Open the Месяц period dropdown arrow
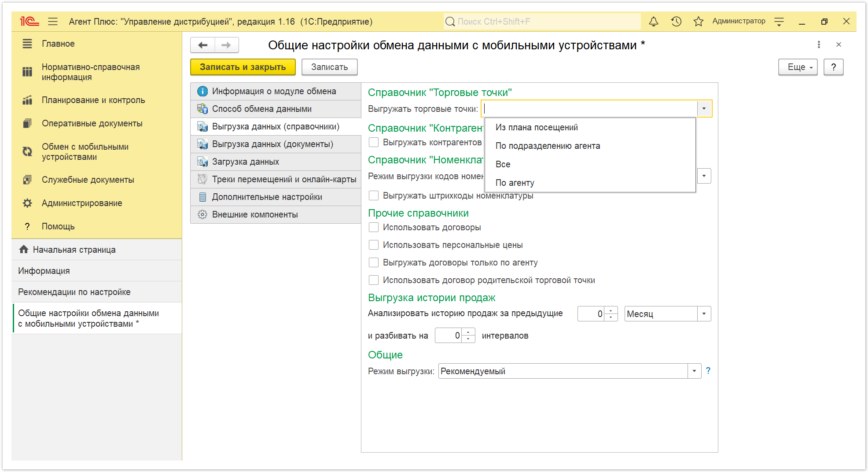This screenshot has width=868, height=472. pos(704,314)
